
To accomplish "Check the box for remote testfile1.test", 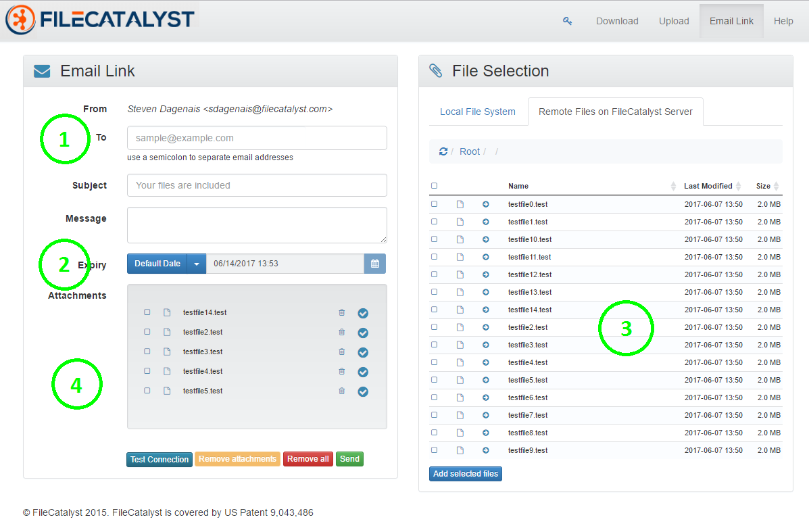I will coord(434,222).
